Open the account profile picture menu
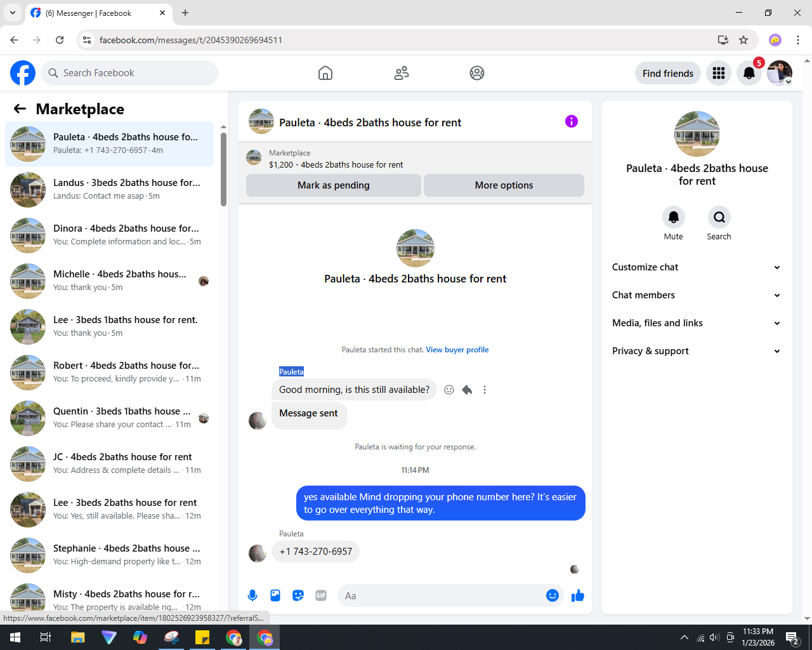This screenshot has height=650, width=812. [x=780, y=73]
